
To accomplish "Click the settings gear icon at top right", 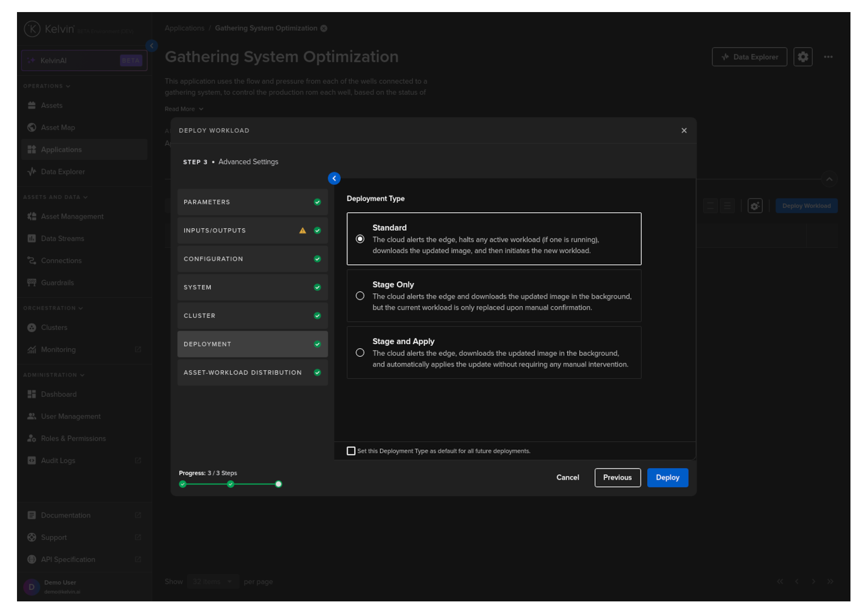I will point(802,57).
